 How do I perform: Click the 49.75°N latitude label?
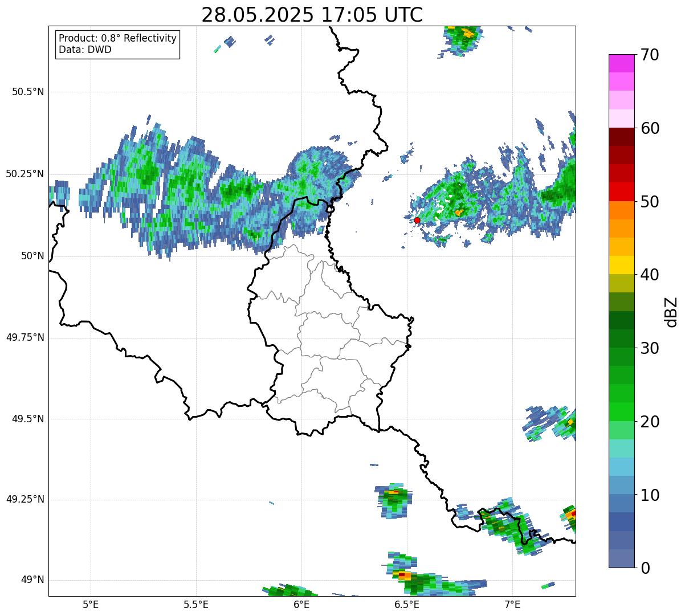(x=25, y=337)
